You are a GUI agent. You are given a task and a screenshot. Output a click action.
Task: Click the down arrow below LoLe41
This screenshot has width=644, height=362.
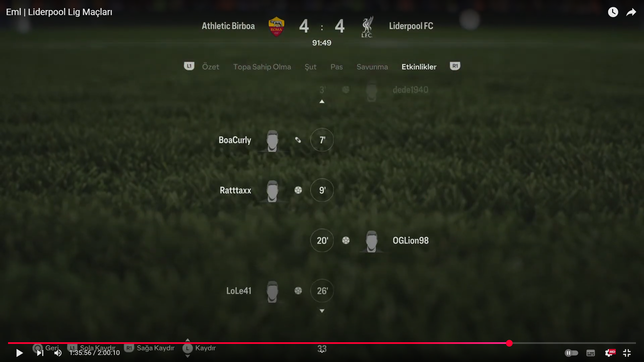click(x=322, y=311)
